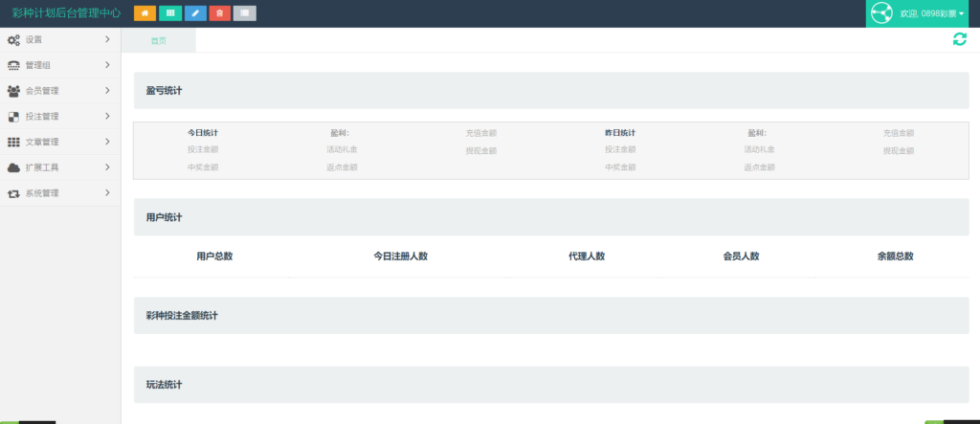Click the blue pencil edit button
980x424 pixels.
point(195,13)
